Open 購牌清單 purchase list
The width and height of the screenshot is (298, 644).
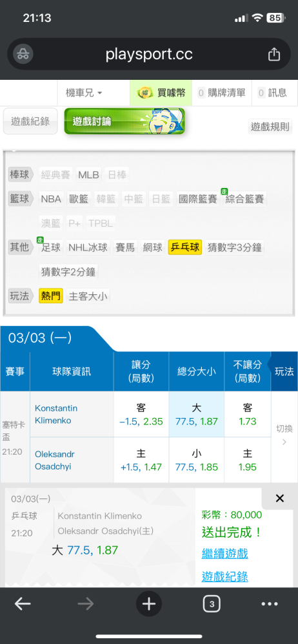(221, 93)
